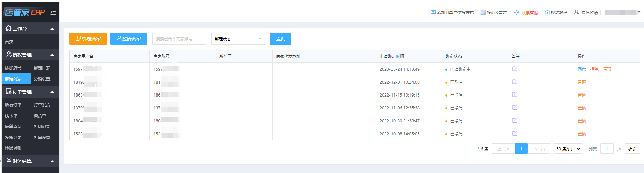The height and width of the screenshot is (173, 644).
Task: Click the 联系客服 headset icon
Action: (x=516, y=13)
